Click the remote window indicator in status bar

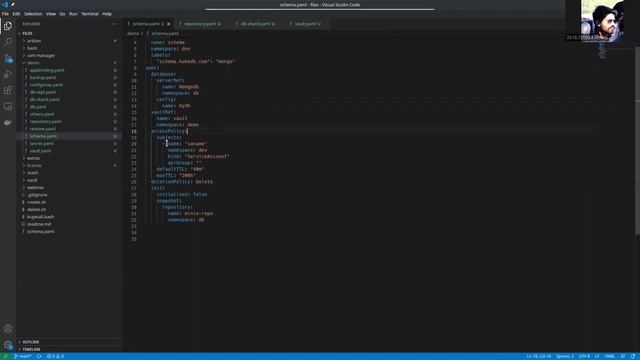(5, 356)
